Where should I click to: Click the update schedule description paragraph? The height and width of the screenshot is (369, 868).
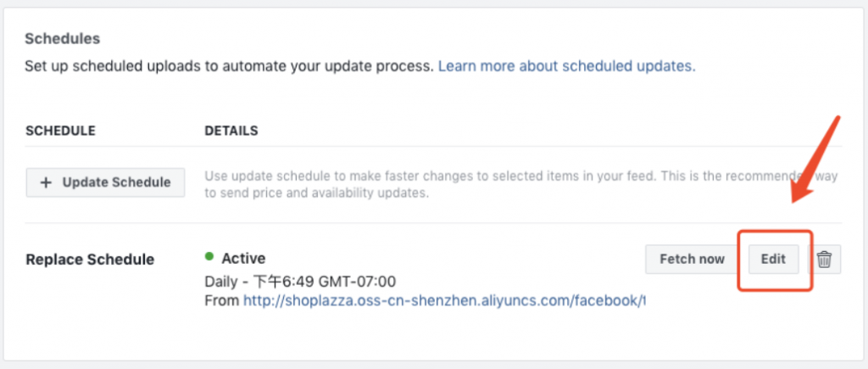coord(520,185)
